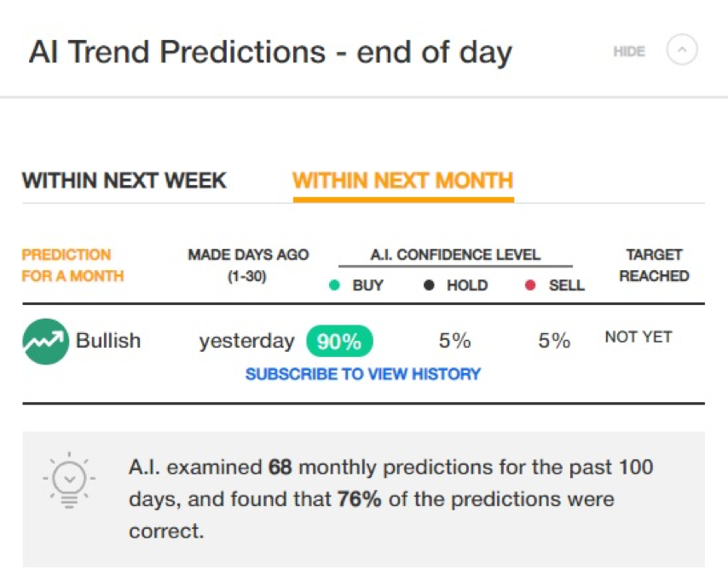Click the A.I. CONFIDENCE LEVEL header
The width and height of the screenshot is (728, 587).
pos(455,255)
